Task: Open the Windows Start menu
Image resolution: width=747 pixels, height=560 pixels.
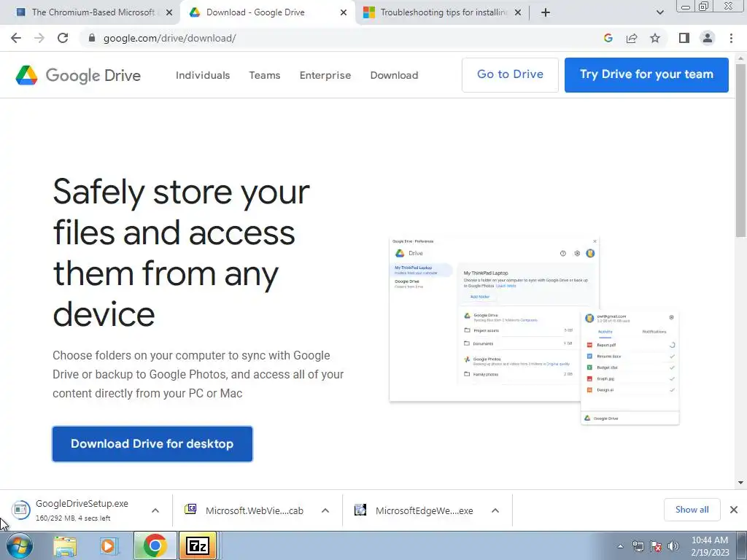Action: pyautogui.click(x=18, y=545)
